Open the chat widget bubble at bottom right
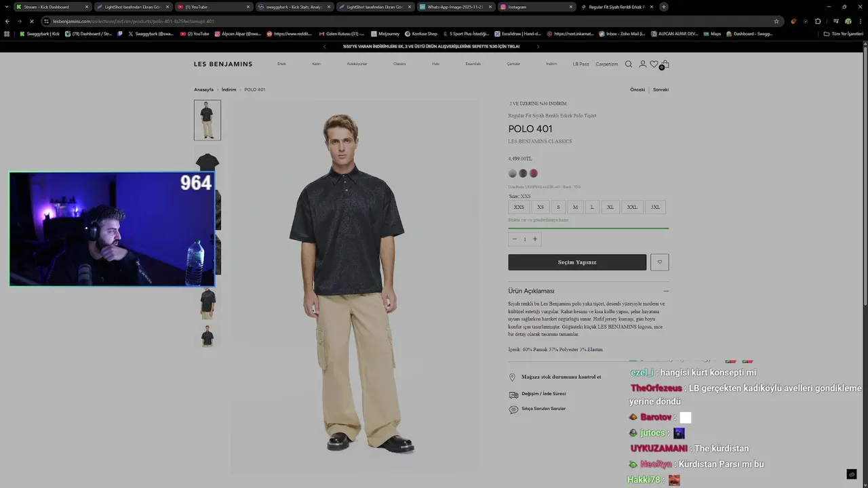 (x=852, y=474)
